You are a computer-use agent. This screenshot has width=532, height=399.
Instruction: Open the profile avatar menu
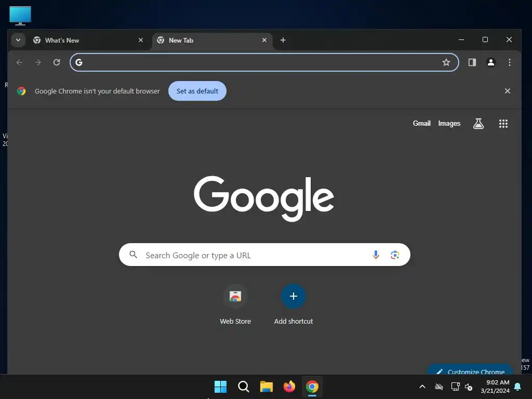point(490,62)
